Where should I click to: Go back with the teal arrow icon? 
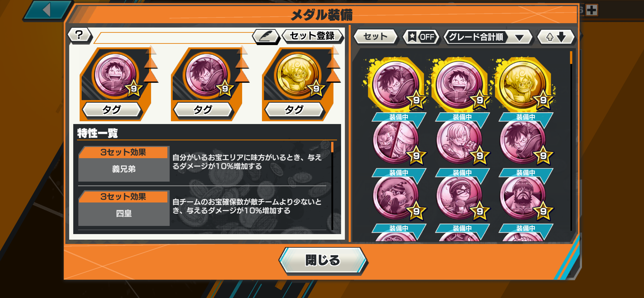(47, 10)
